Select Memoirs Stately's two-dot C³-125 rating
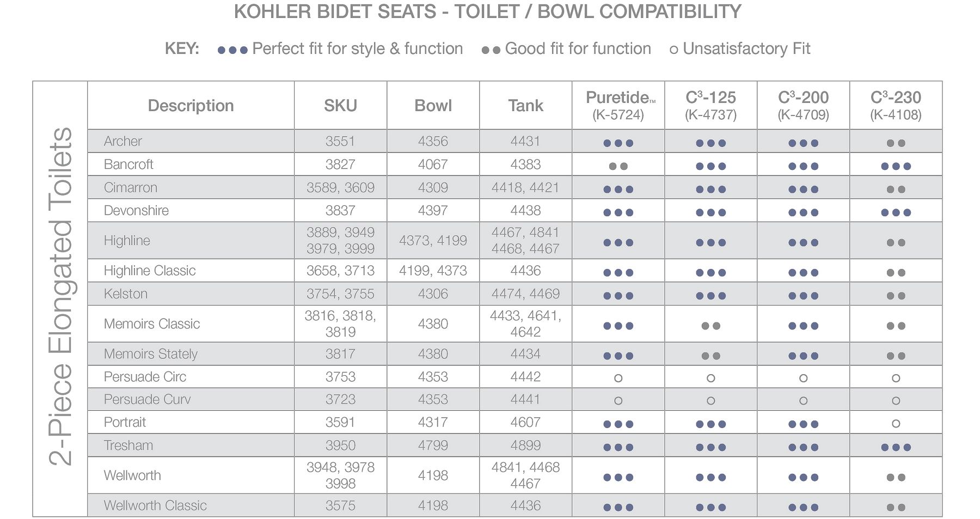Viewport: 980px width, 519px height. coord(710,356)
